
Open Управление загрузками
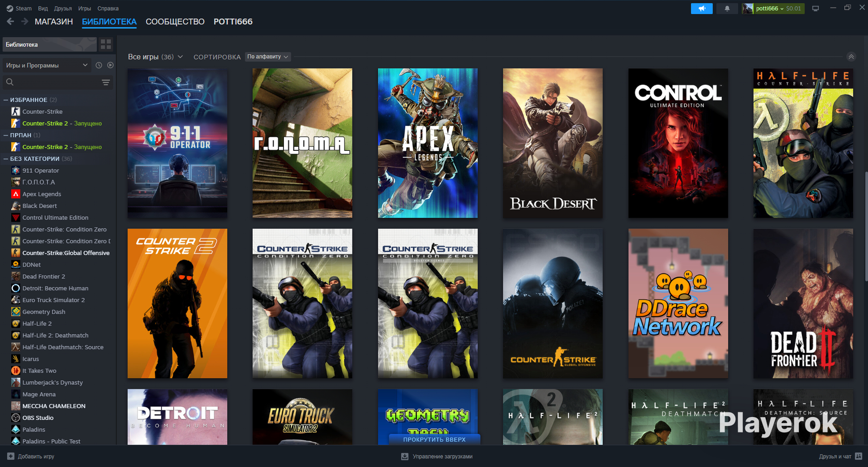click(x=443, y=456)
